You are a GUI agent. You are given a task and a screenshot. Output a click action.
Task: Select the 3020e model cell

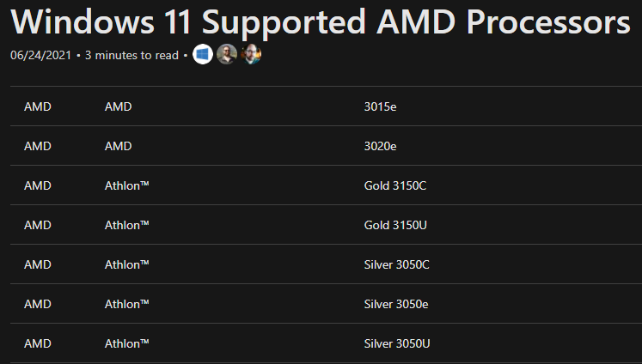point(380,147)
